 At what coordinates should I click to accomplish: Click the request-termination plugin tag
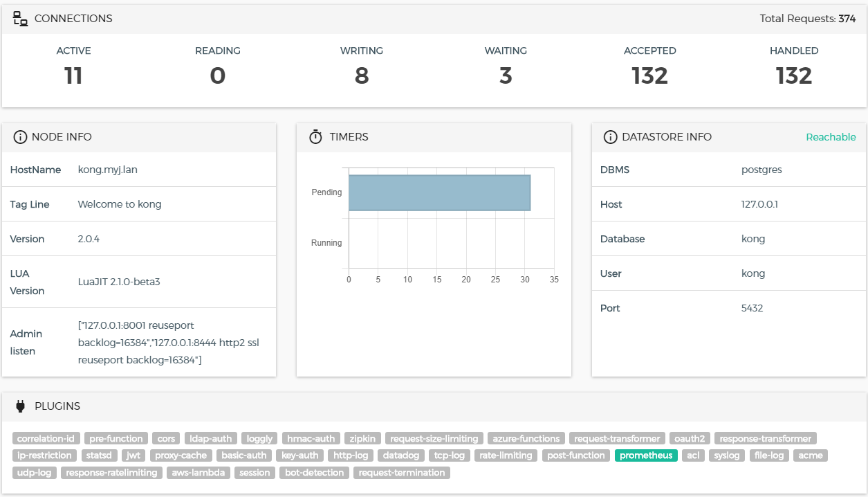pos(402,473)
